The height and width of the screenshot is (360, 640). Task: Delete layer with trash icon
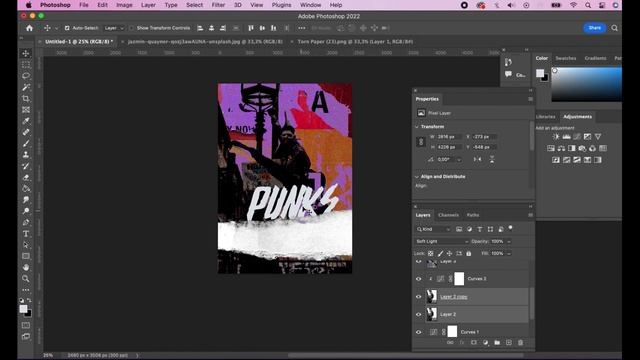pos(520,343)
